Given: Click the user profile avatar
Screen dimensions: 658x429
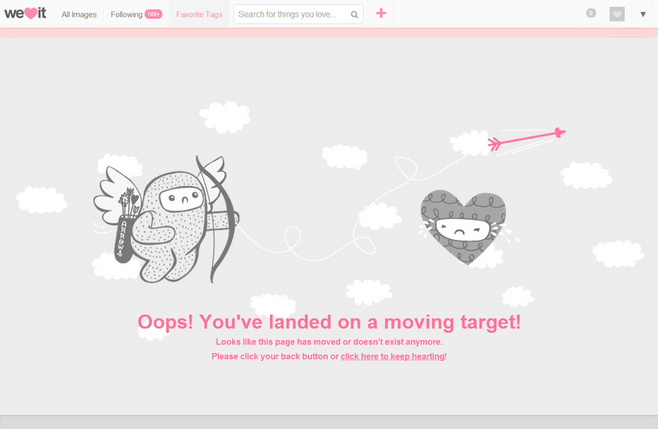Looking at the screenshot, I should point(617,14).
